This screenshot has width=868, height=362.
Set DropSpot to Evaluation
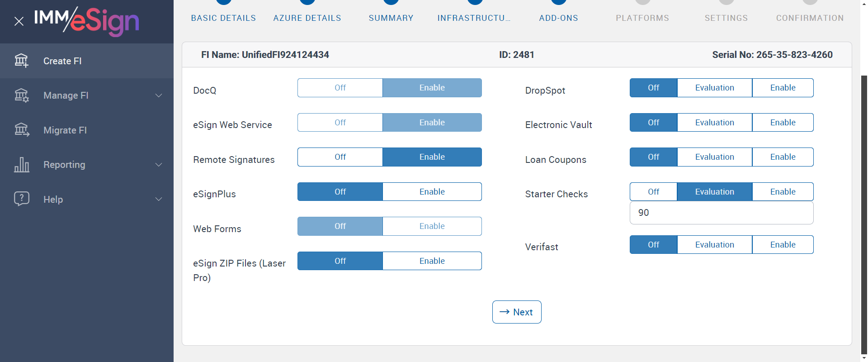[x=715, y=88]
